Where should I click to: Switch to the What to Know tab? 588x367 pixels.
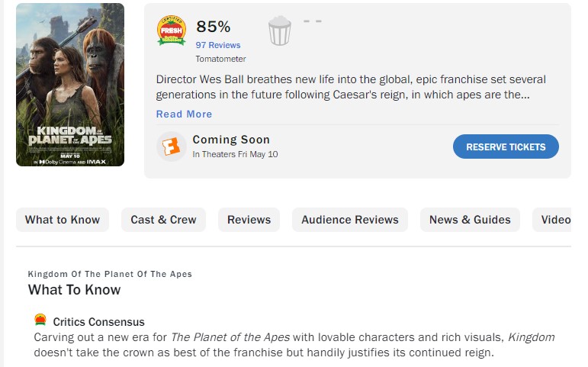coord(63,220)
